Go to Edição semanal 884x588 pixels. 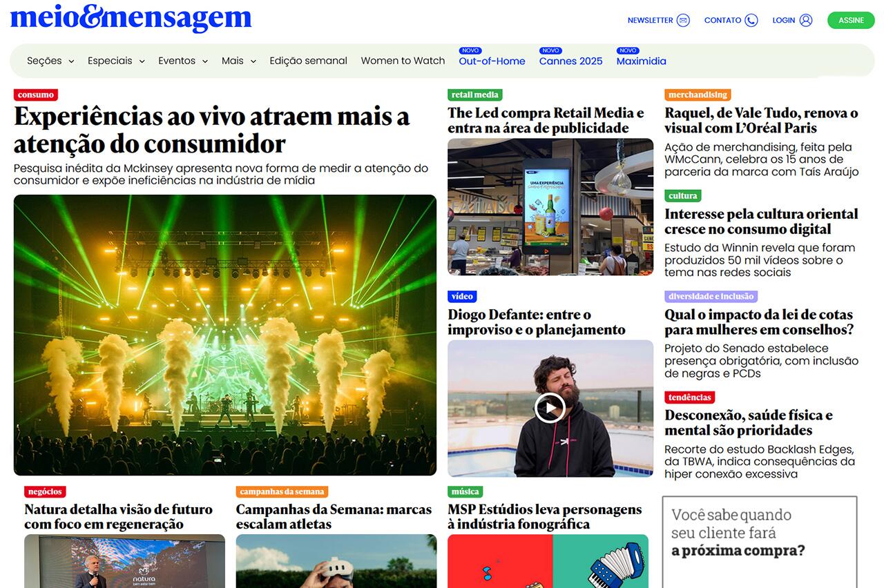(x=308, y=61)
